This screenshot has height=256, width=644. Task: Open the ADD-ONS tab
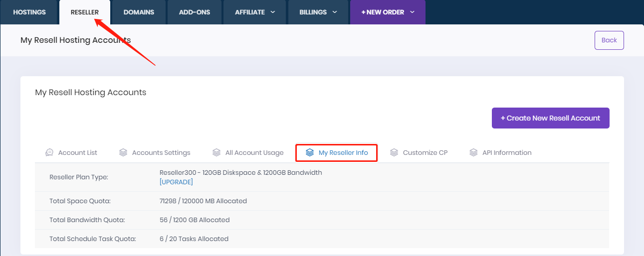pyautogui.click(x=195, y=12)
